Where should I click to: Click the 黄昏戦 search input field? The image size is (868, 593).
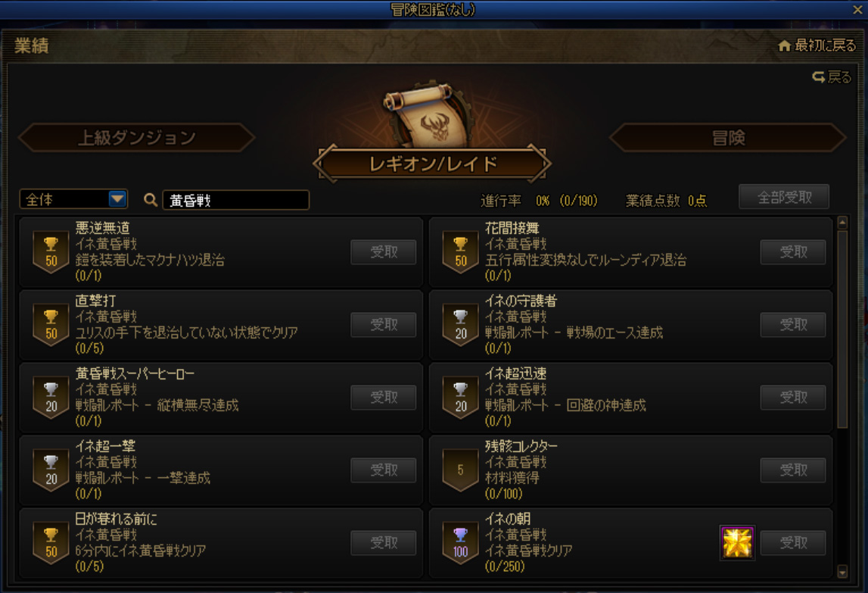(236, 200)
